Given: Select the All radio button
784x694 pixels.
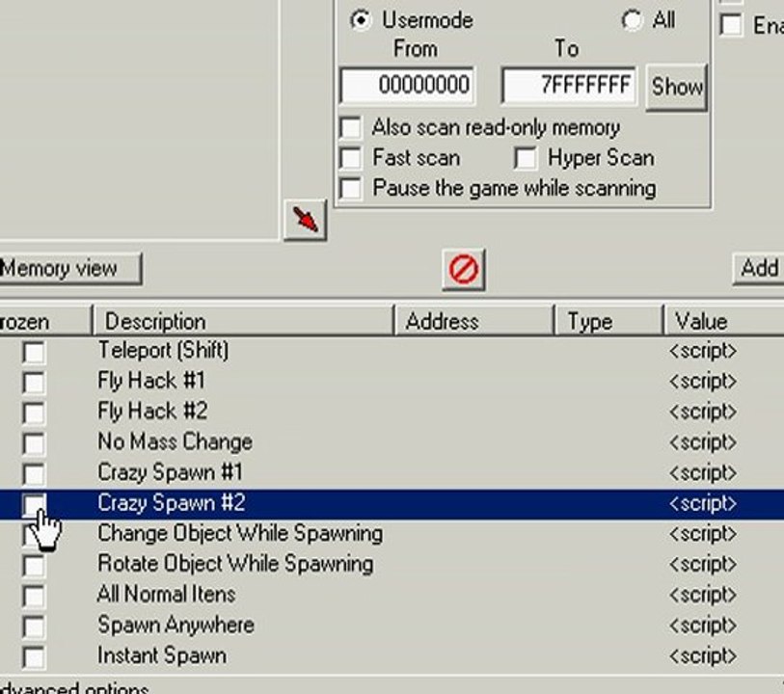Looking at the screenshot, I should tap(632, 20).
